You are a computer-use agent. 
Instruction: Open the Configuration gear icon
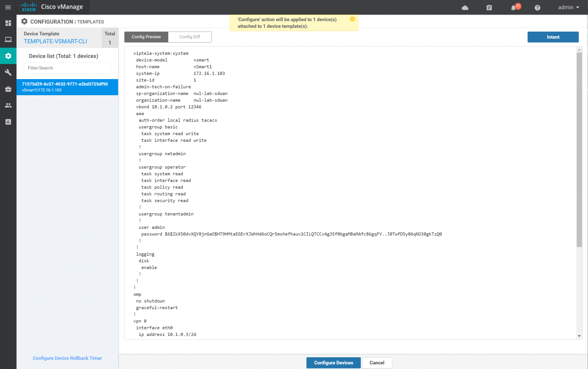point(8,56)
